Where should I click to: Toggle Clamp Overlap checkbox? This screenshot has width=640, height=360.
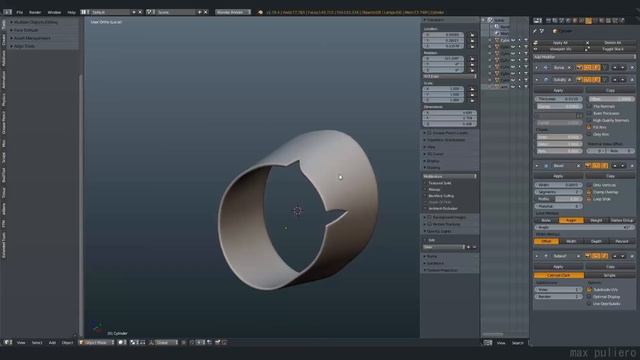coord(589,192)
